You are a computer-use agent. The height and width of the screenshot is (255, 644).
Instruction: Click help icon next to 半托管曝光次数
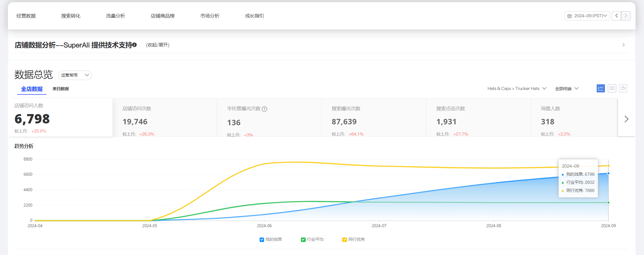point(264,109)
